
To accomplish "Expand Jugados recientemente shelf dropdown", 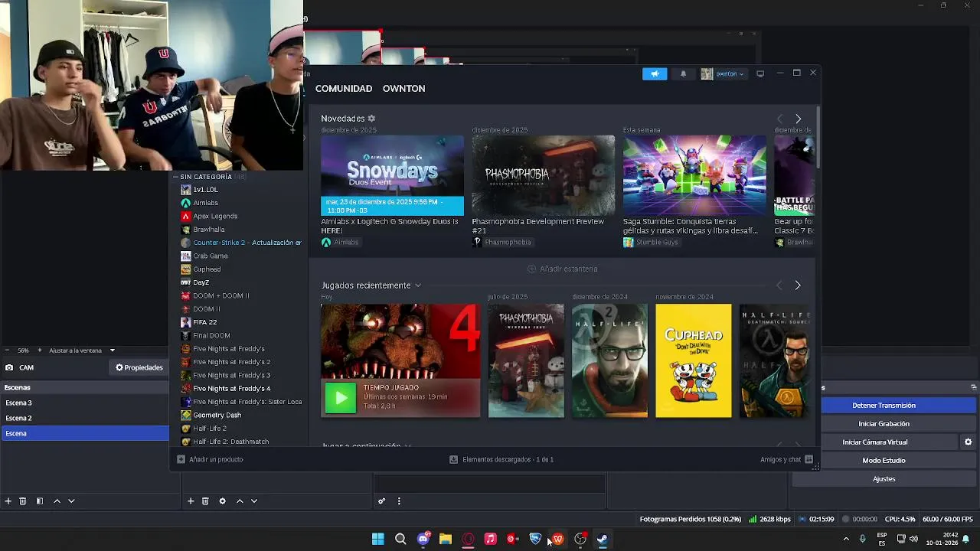I will (417, 285).
